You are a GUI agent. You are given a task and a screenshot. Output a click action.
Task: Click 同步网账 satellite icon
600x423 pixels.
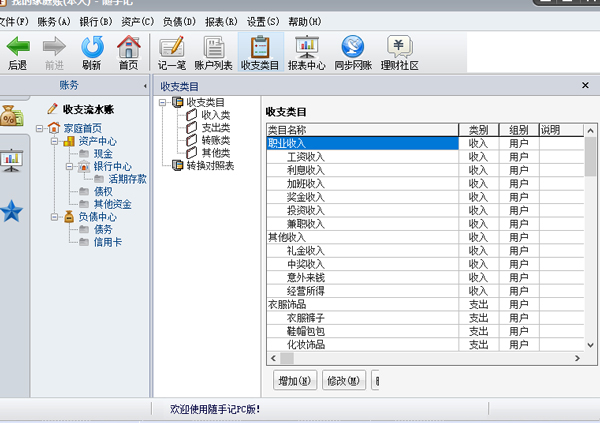353,47
